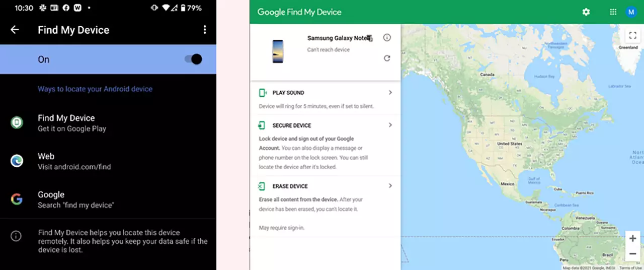Tap the Slack notification icon in status bar
Image resolution: width=644 pixels, height=270 pixels.
tap(42, 8)
